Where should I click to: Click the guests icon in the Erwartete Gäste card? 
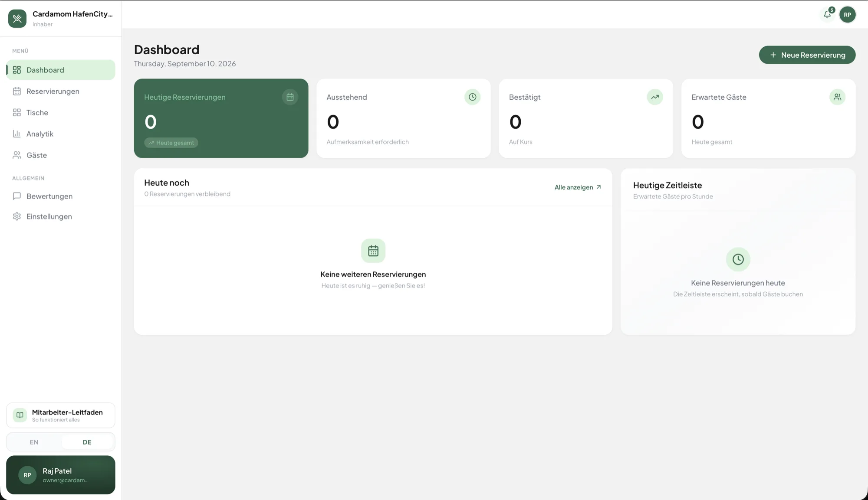(x=837, y=97)
